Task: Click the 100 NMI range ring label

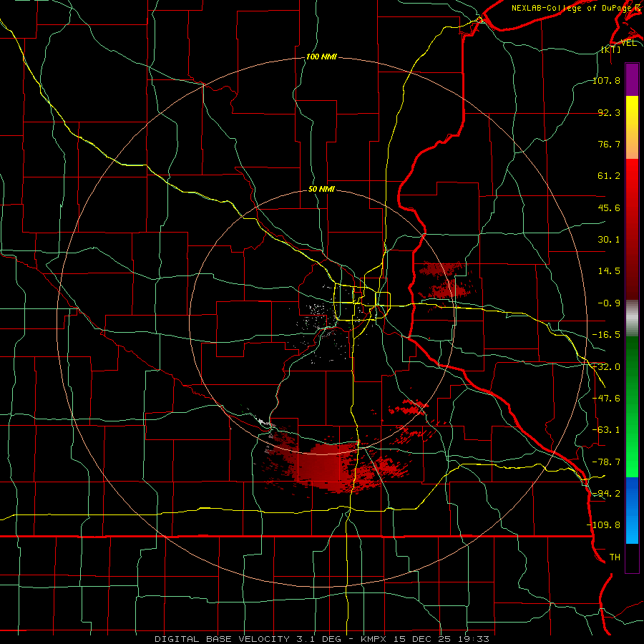Action: (321, 57)
